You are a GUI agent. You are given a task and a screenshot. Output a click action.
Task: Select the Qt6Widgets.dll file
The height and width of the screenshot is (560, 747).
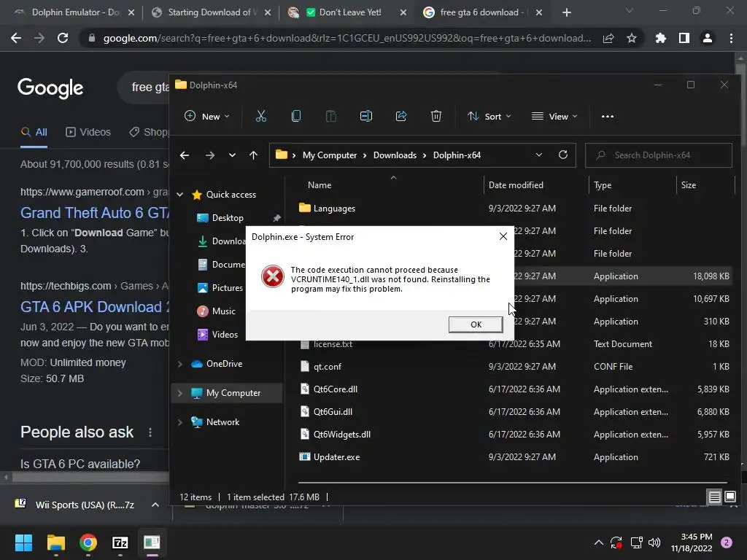(x=341, y=435)
